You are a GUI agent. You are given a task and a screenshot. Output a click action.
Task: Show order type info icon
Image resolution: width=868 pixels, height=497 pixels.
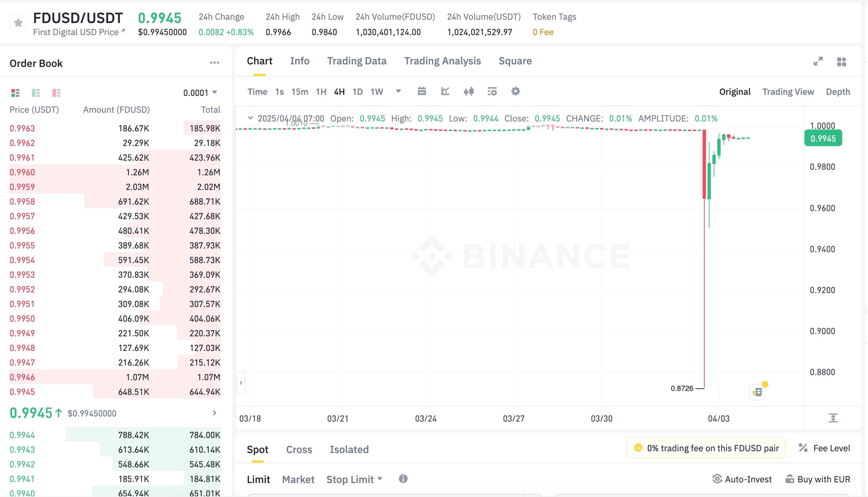[403, 479]
